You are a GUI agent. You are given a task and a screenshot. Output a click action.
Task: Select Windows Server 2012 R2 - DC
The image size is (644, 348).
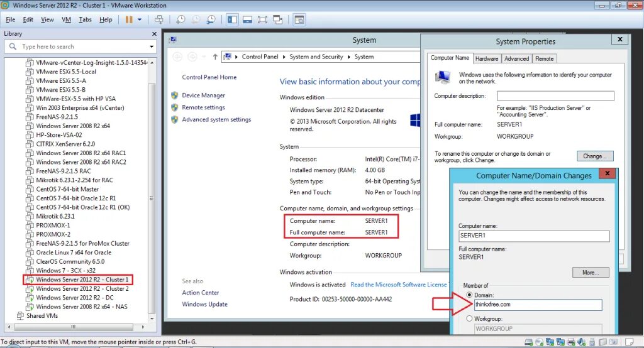coord(75,298)
